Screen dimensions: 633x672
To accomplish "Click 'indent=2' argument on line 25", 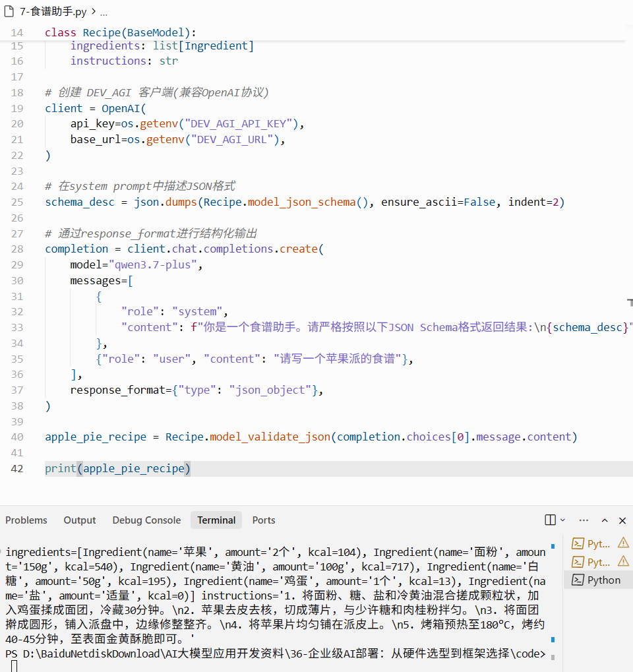I will [533, 202].
